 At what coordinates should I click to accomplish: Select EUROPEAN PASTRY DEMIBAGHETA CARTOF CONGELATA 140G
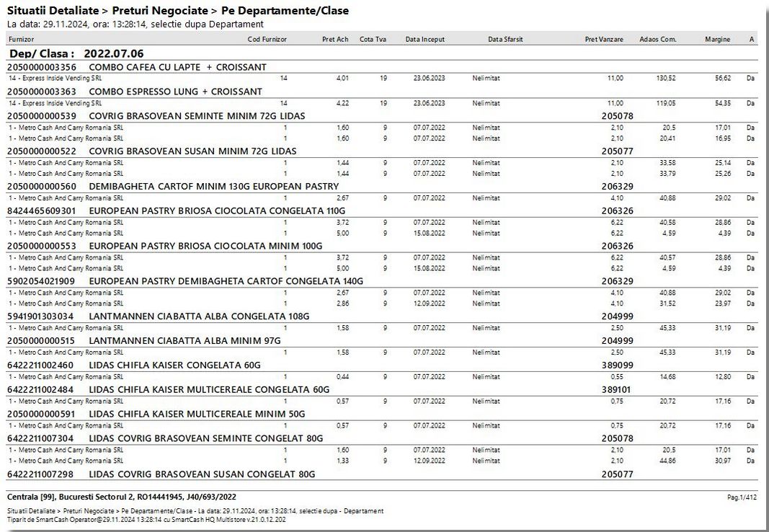tap(226, 281)
